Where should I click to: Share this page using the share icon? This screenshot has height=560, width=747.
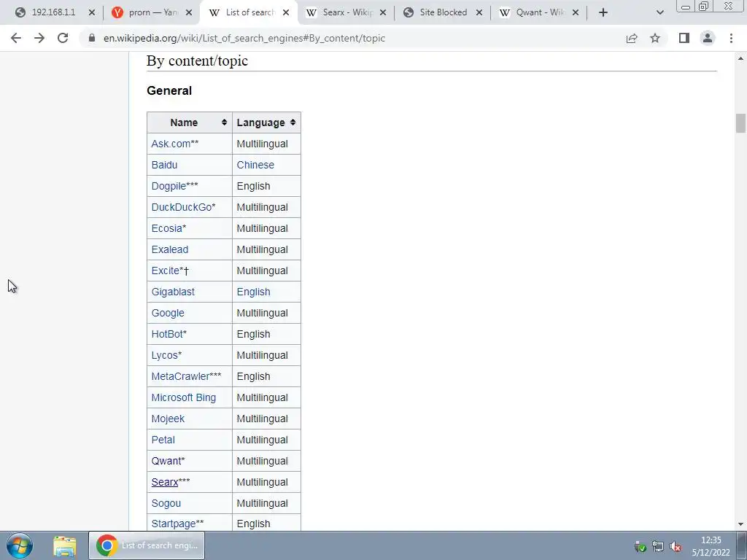pos(632,38)
